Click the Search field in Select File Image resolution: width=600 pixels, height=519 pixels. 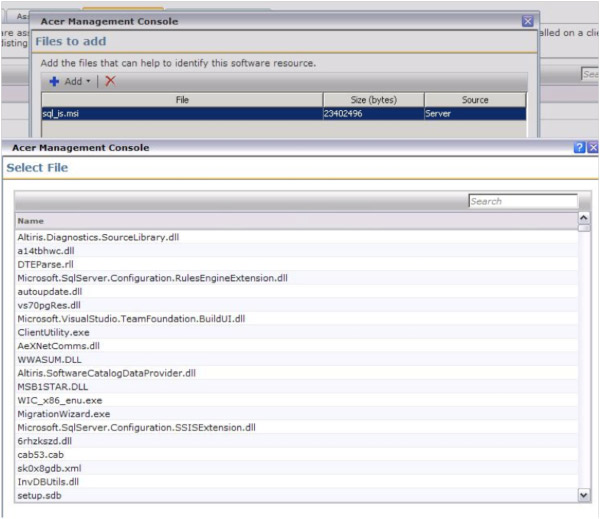point(523,201)
